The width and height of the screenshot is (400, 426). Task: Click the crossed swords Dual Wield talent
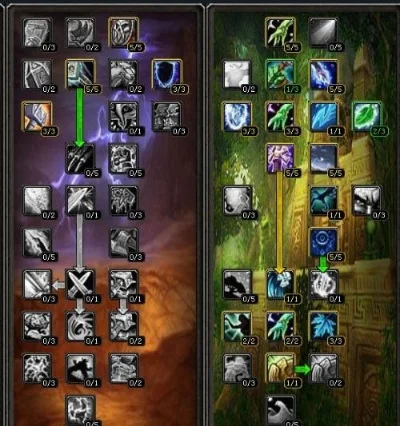tap(80, 284)
